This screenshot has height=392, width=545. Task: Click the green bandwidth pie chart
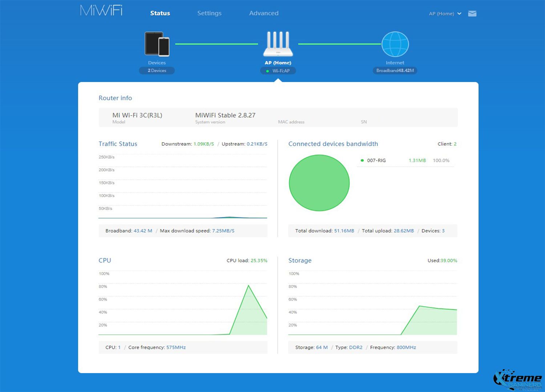point(319,183)
